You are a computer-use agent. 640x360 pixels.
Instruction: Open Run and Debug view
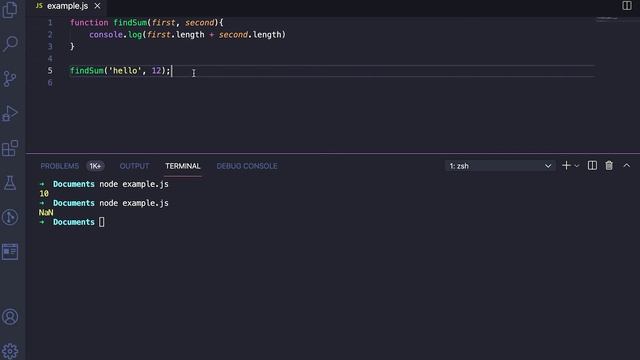(10, 113)
